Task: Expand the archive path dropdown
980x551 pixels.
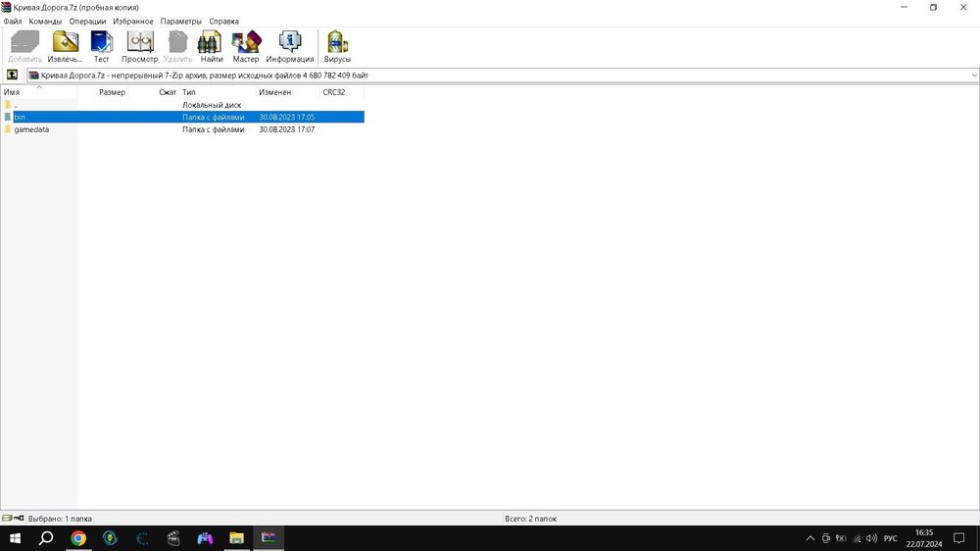Action: tap(974, 75)
